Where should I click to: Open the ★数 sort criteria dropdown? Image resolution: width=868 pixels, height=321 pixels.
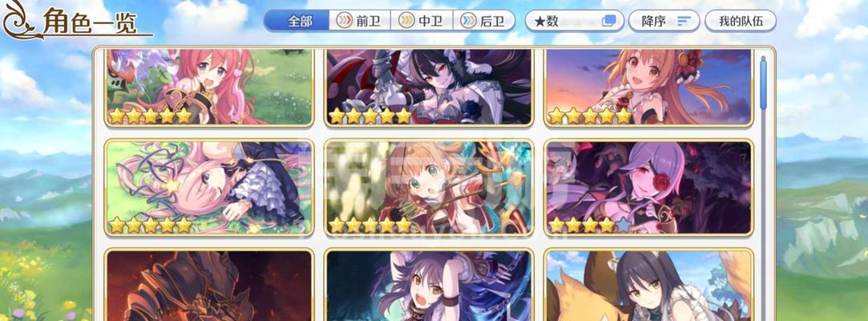pos(574,21)
